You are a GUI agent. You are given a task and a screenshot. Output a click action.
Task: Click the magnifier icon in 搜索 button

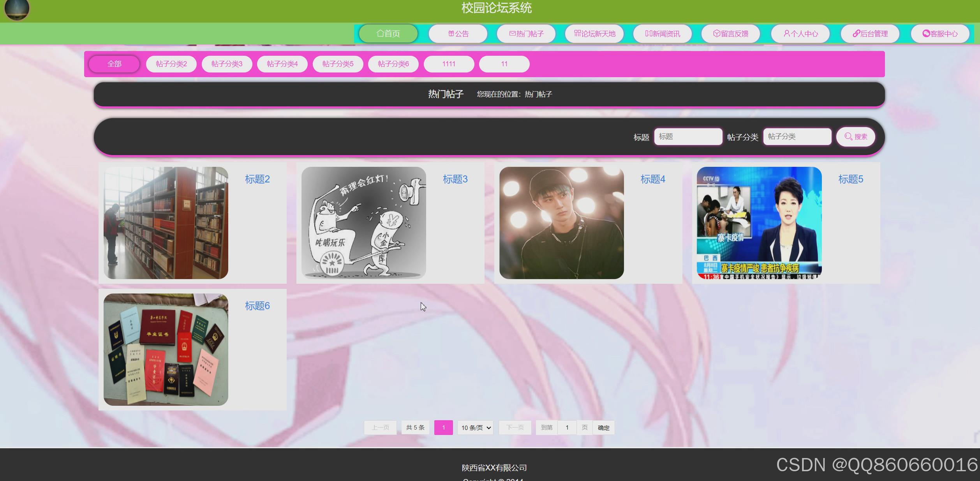[848, 137]
